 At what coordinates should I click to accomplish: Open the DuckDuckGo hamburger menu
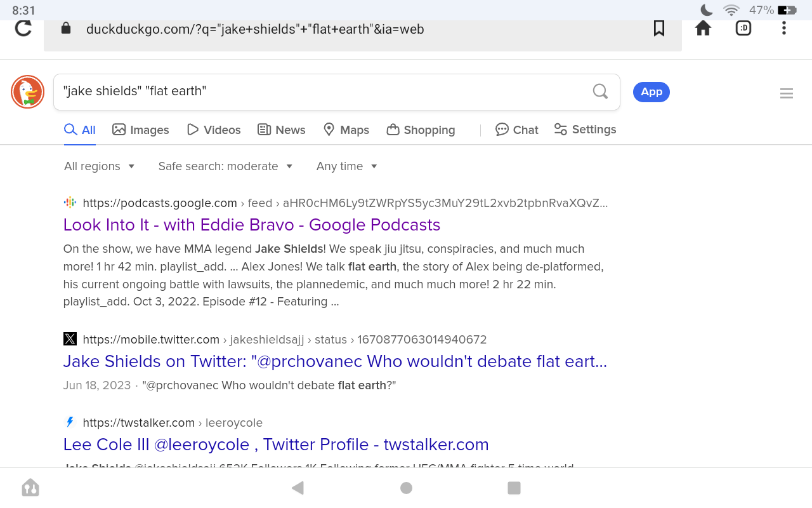[x=787, y=94]
